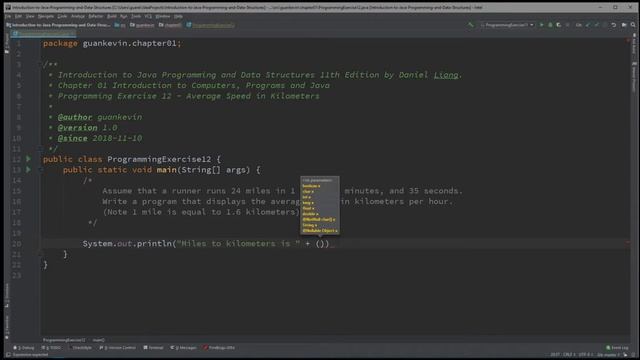Click the Update Project VCS icon
The height and width of the screenshot is (360, 640).
(588, 25)
